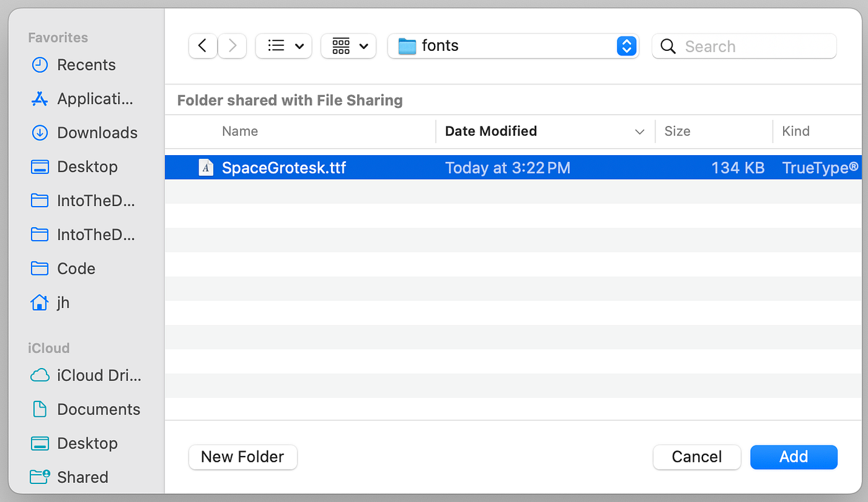Expand the fonts folder path popup
Viewport: 868px width, 502px height.
click(626, 46)
